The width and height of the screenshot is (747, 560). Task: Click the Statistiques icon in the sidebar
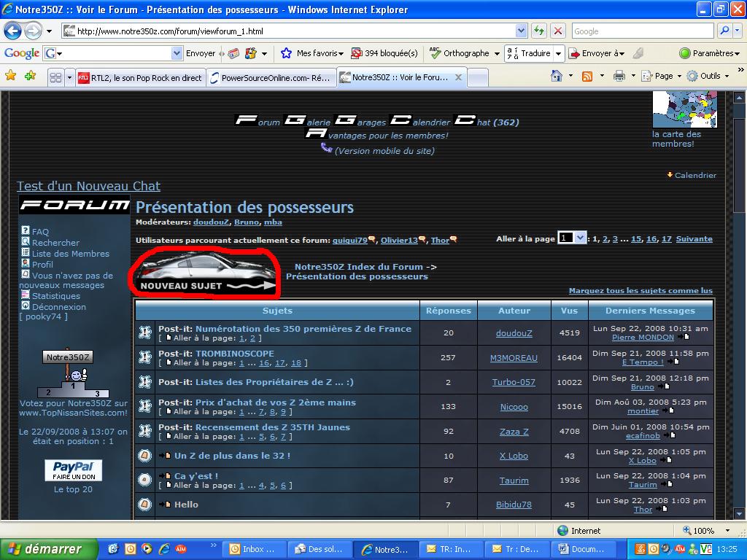pyautogui.click(x=26, y=295)
